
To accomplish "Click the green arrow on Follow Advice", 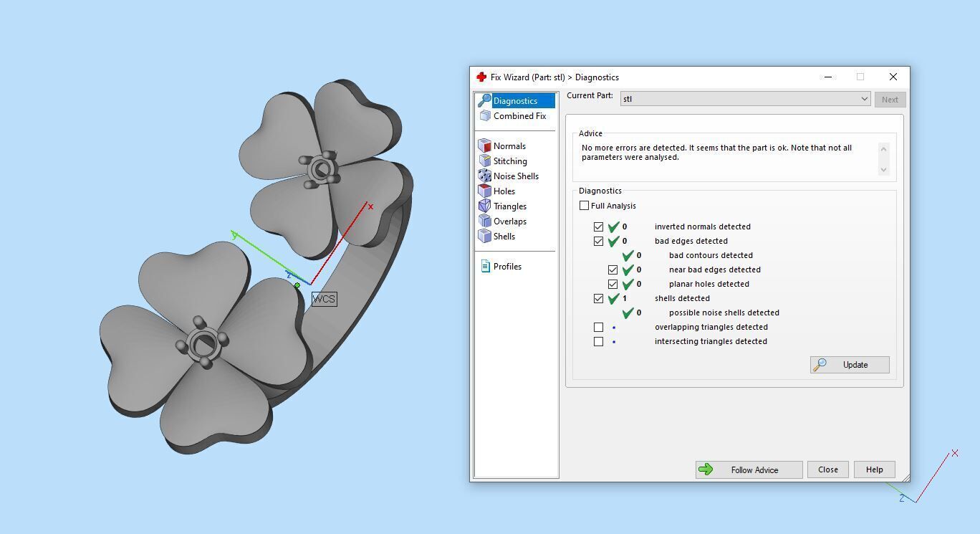I will pyautogui.click(x=706, y=469).
